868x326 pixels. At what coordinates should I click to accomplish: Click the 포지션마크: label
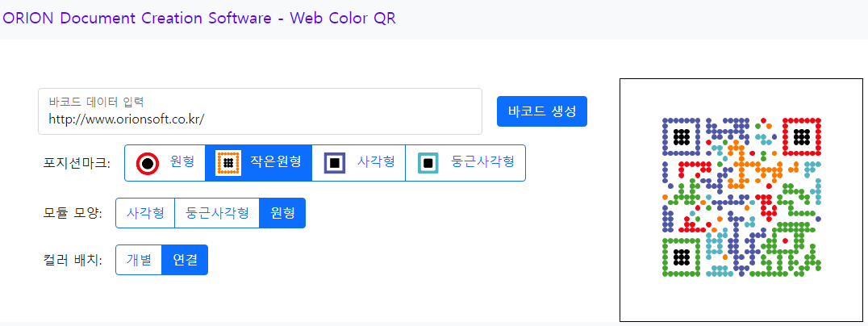(x=77, y=163)
